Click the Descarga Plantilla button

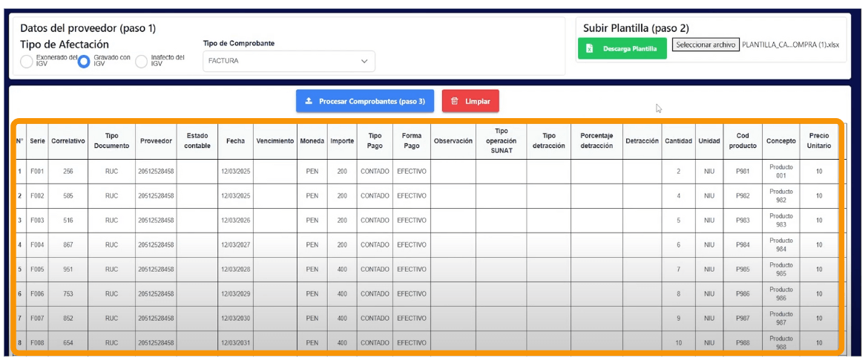(622, 49)
